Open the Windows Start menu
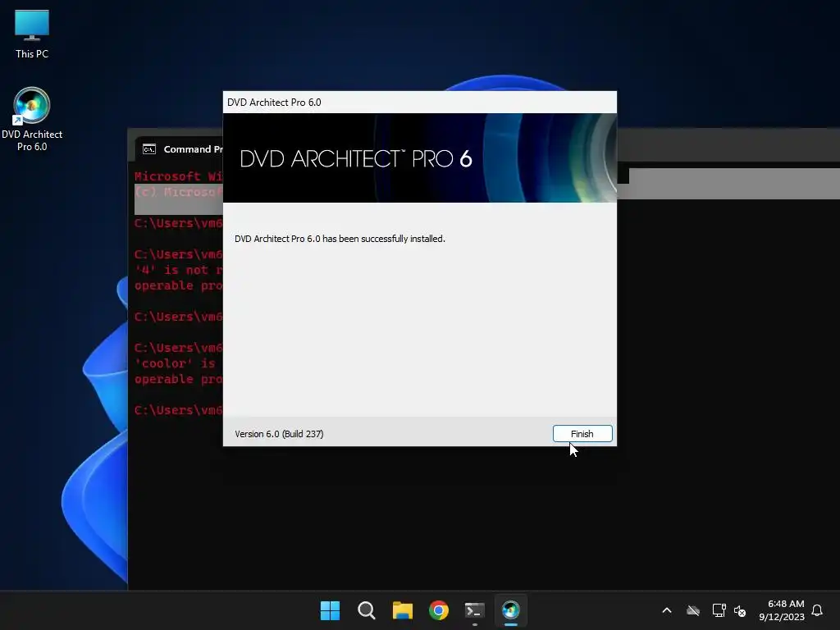Screen dimensions: 840x630 (x=330, y=610)
